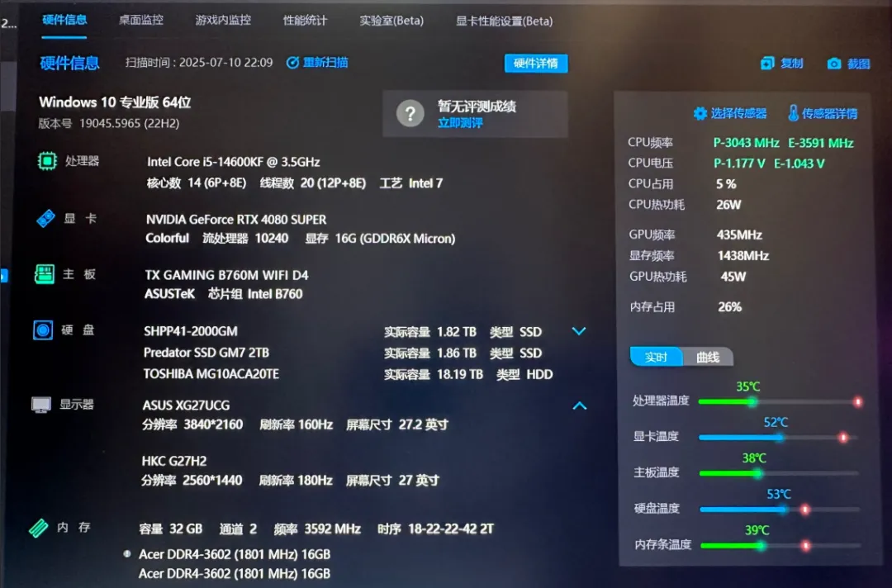Click the 硬件详情 button

click(x=536, y=63)
